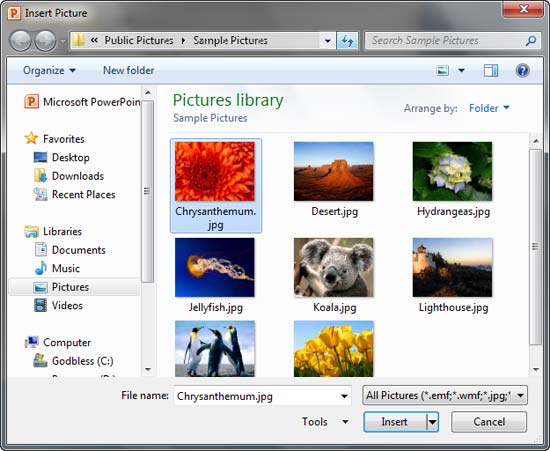Toggle the preview pane icon
Image resolution: width=550 pixels, height=451 pixels.
tap(491, 70)
